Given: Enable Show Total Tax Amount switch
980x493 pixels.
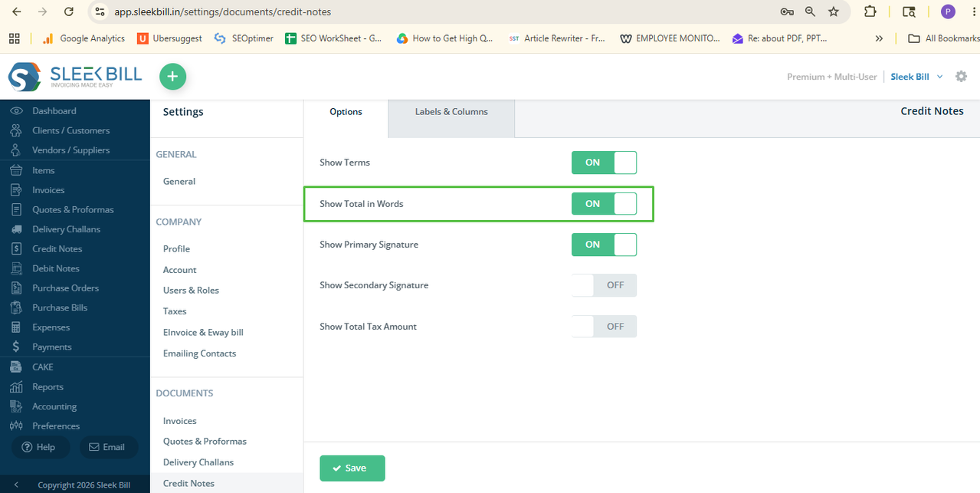Looking at the screenshot, I should tap(604, 326).
